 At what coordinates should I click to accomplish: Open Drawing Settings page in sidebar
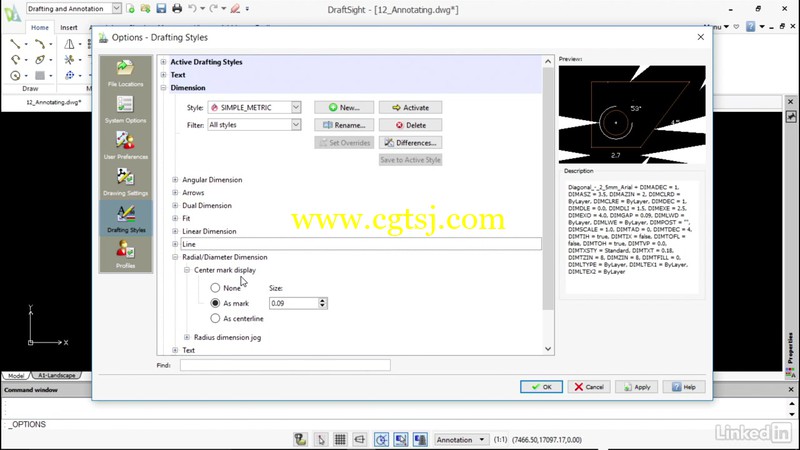pyautogui.click(x=125, y=182)
